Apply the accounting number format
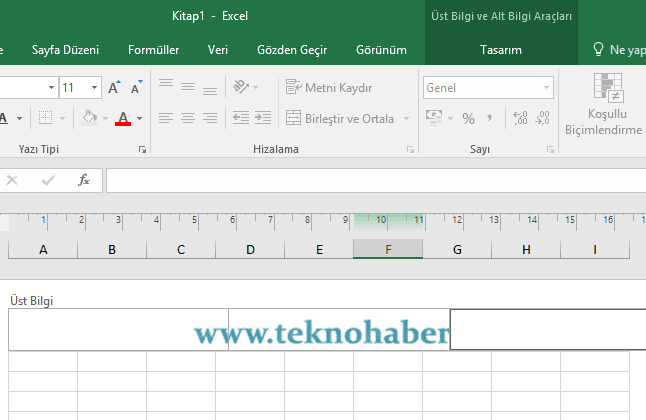 (x=434, y=118)
